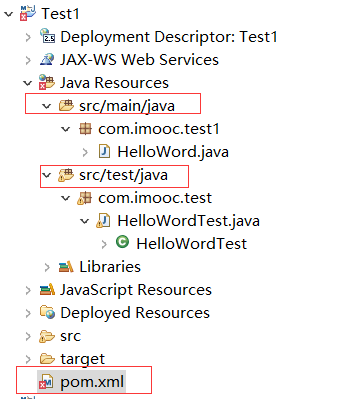Click the Deployment Descriptor icon
Viewport: 362px width, 399px height.
click(x=47, y=36)
